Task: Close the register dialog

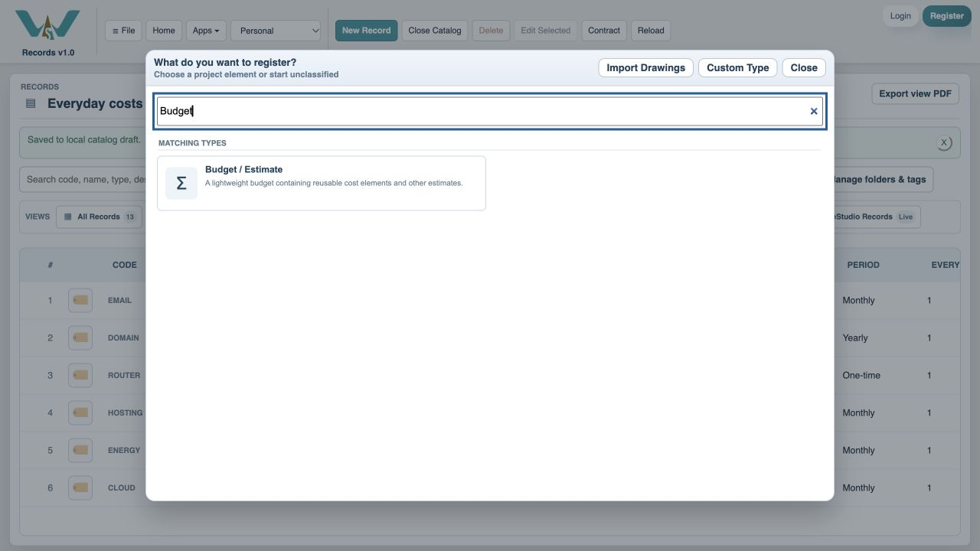Action: (804, 67)
